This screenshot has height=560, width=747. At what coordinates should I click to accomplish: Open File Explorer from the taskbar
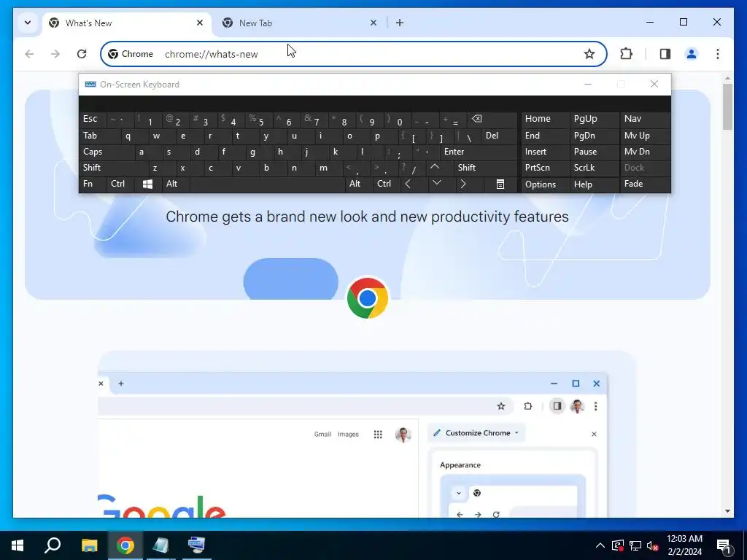[89, 545]
